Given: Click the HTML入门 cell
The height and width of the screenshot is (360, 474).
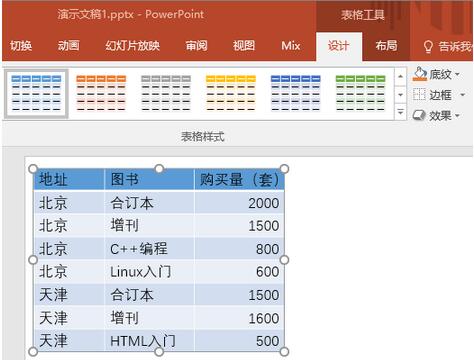Looking at the screenshot, I should pos(149,341).
